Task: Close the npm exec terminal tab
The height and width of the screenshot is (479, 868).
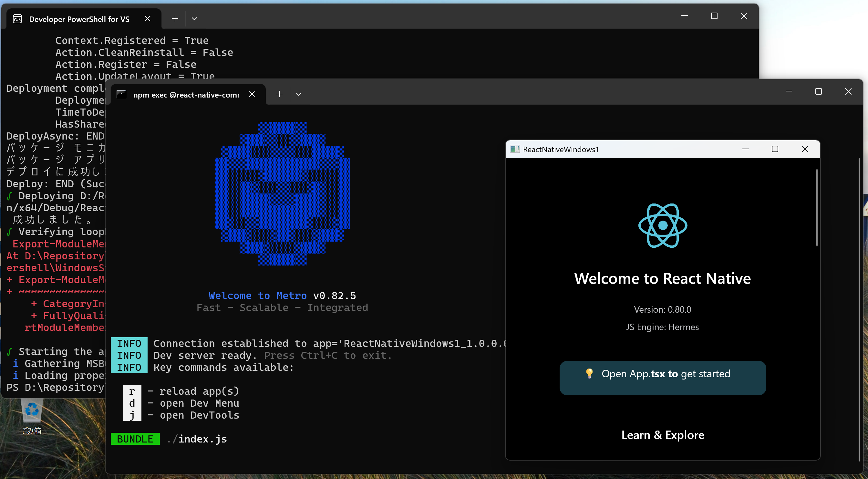Action: click(252, 94)
